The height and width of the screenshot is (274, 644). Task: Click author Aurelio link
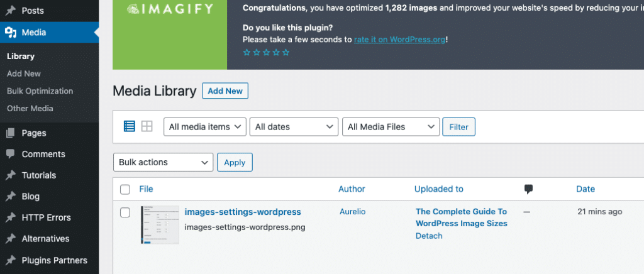[x=352, y=212]
